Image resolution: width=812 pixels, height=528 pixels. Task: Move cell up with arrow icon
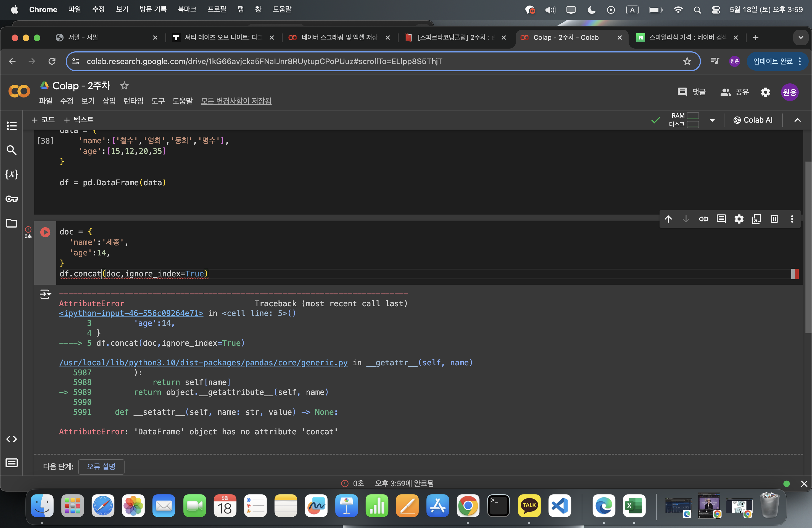click(668, 219)
